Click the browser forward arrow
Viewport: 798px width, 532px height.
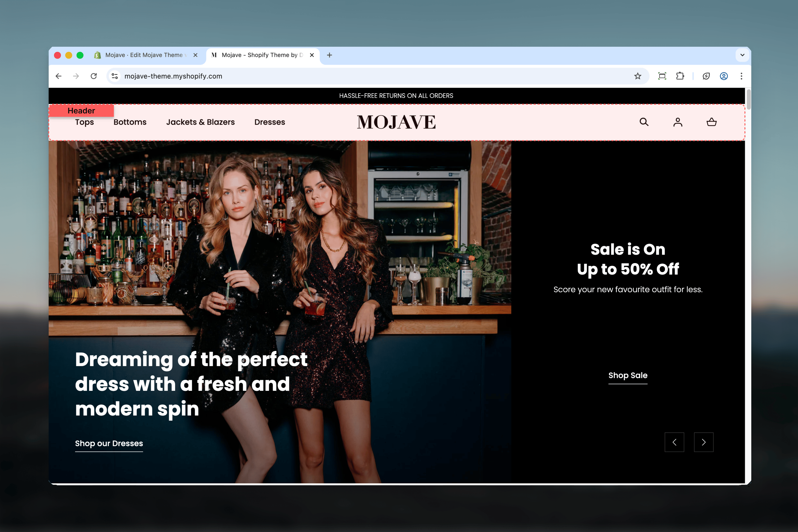[76, 76]
